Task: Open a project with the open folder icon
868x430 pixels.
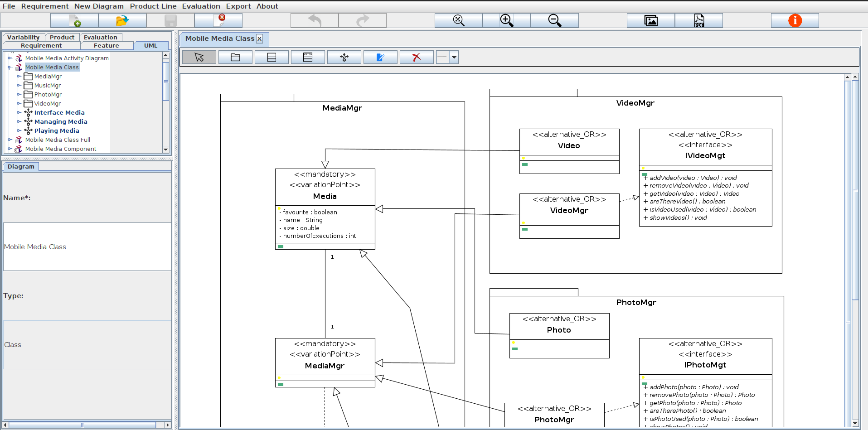Action: (x=121, y=20)
